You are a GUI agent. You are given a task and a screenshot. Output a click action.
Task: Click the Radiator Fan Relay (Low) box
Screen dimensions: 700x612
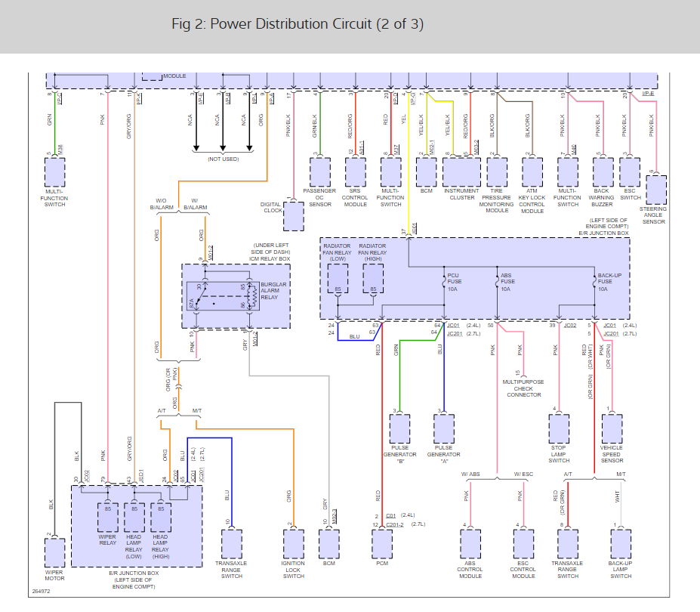pyautogui.click(x=338, y=278)
